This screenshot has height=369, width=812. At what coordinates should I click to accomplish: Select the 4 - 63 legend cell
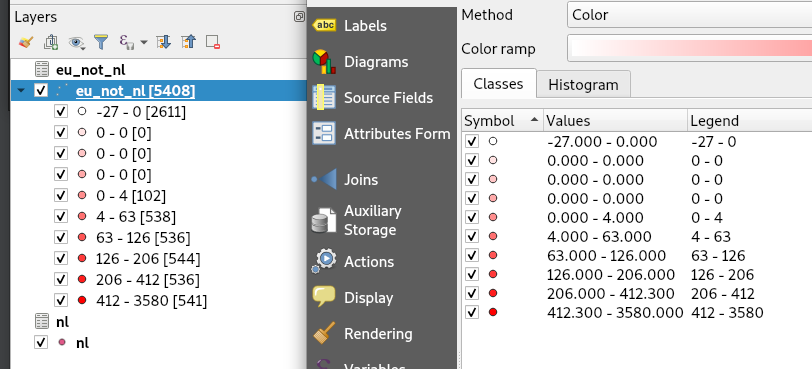[x=710, y=237]
